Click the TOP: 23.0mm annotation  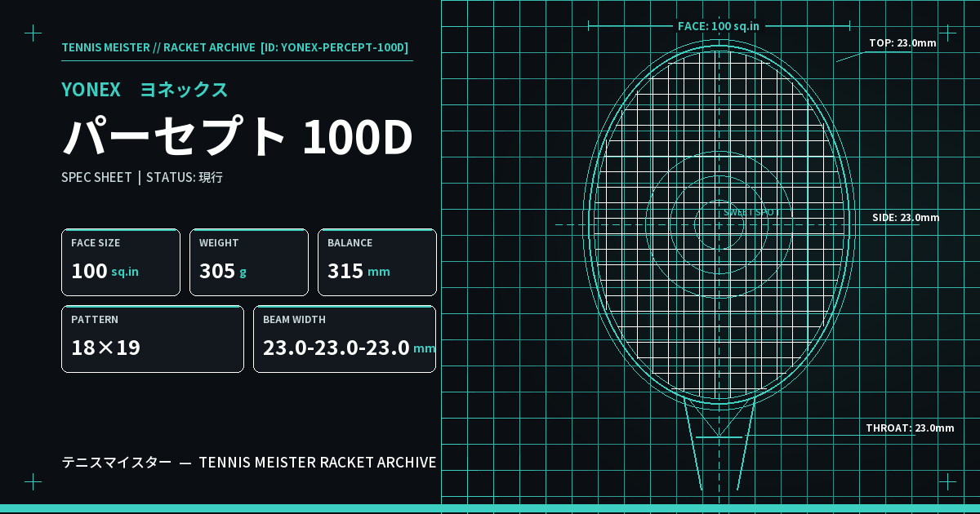pyautogui.click(x=902, y=42)
